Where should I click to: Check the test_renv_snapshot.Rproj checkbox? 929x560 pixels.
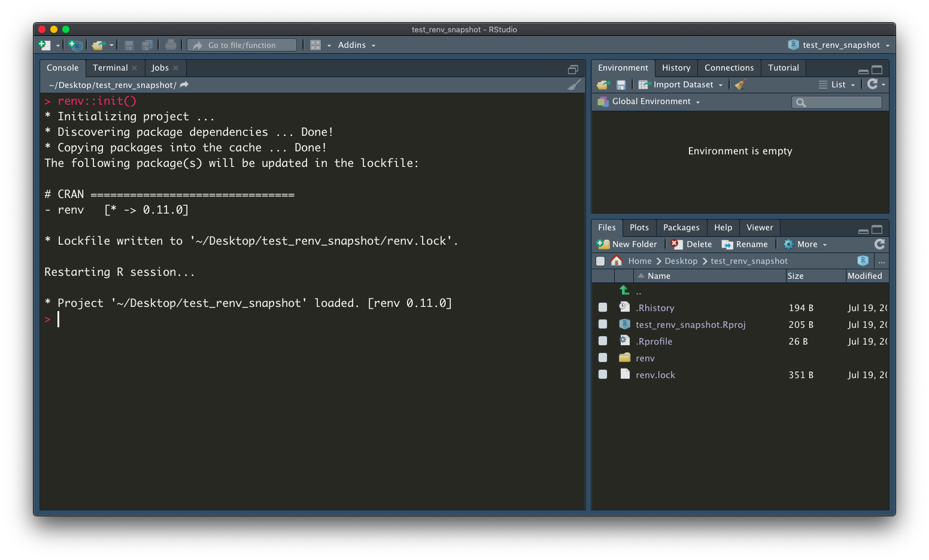(603, 324)
